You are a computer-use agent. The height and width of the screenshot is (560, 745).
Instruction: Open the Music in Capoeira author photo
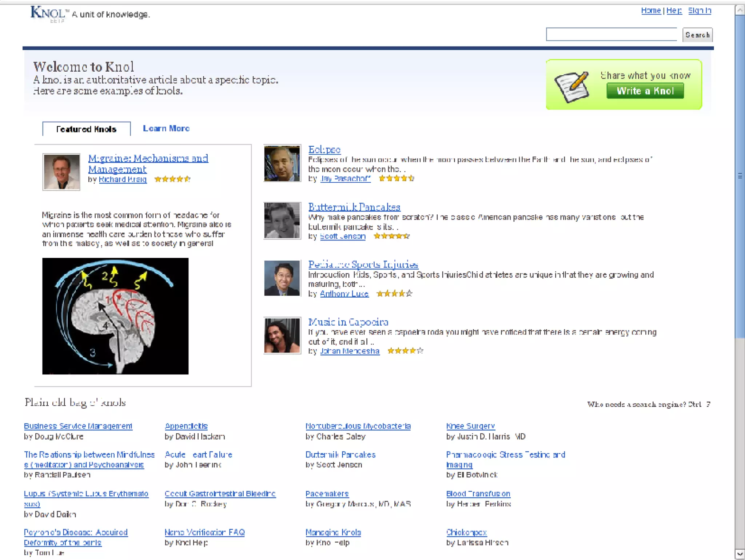pos(282,335)
